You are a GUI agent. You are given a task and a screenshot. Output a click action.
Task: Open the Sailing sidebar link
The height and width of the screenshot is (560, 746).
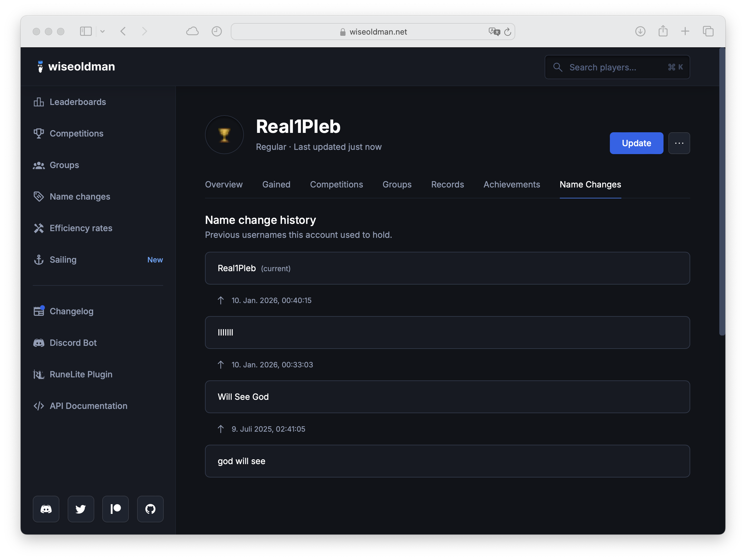(x=63, y=260)
